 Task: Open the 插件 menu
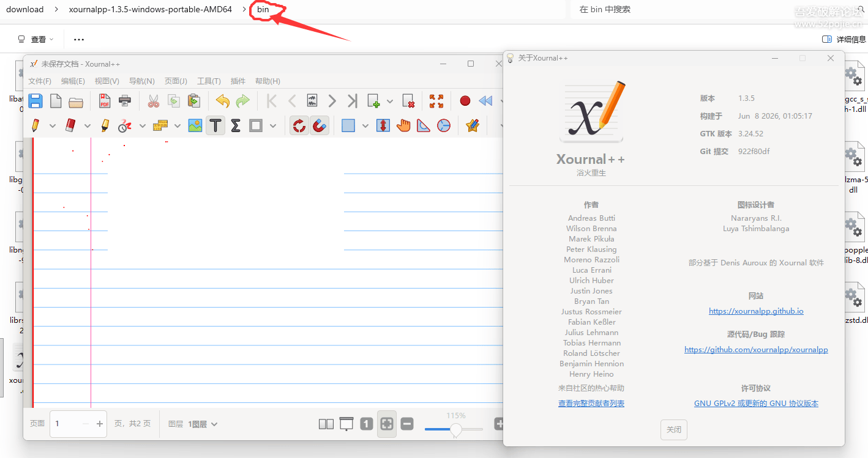pos(238,81)
